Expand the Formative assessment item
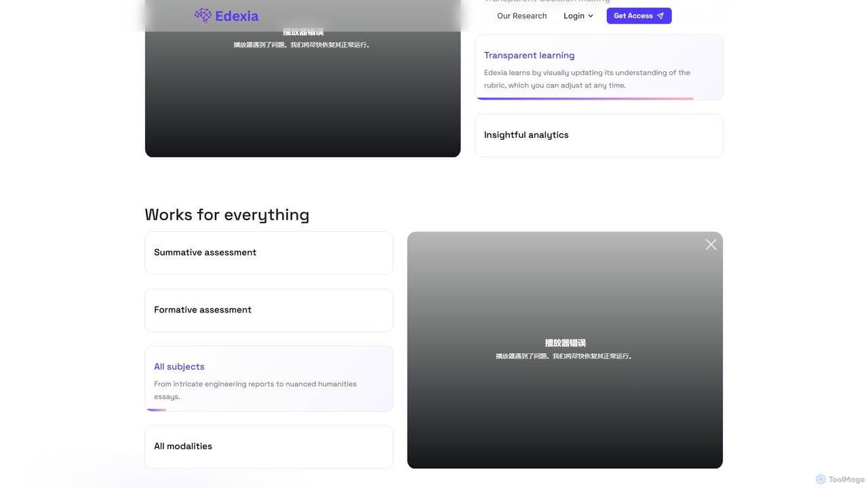 pos(269,310)
